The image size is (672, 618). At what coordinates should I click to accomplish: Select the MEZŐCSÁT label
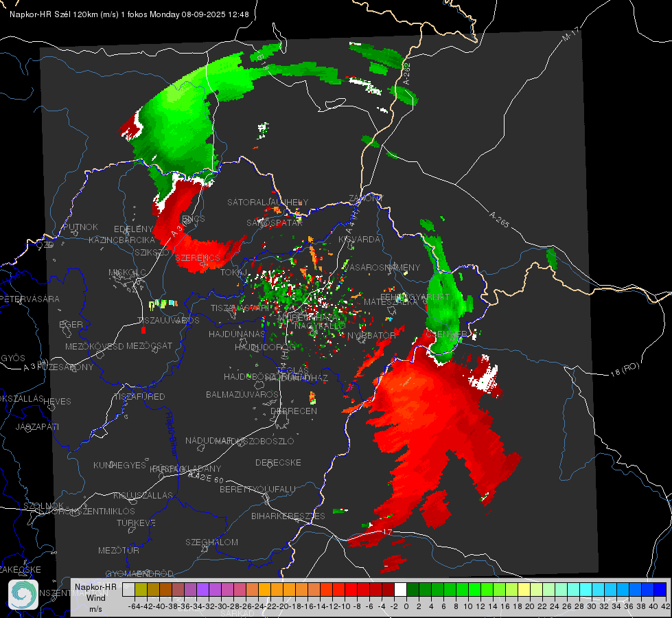point(149,345)
